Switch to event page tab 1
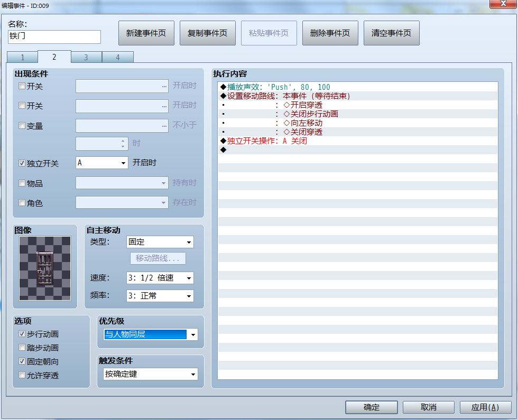518x420 pixels. [x=22, y=57]
